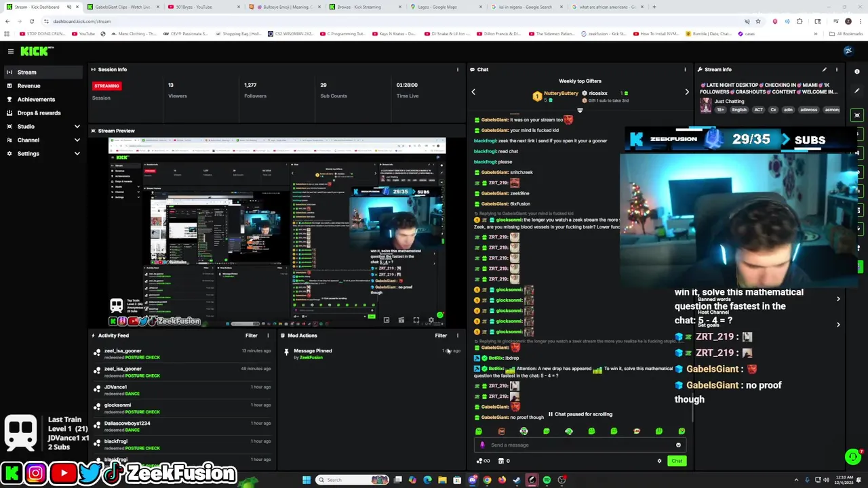868x488 pixels.
Task: Show next top gifter with right arrow
Action: coord(686,91)
